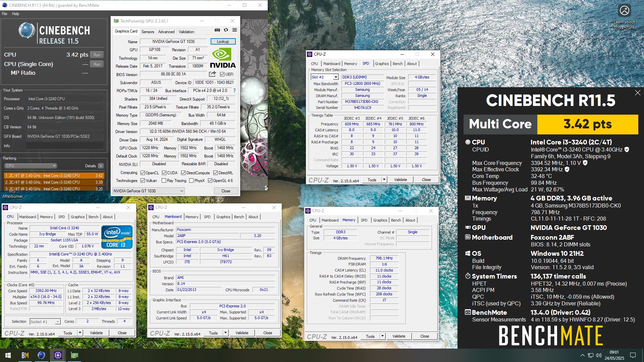Screen dimensions: 644x362
Task: Open Windows Start menu
Action: click(8, 355)
